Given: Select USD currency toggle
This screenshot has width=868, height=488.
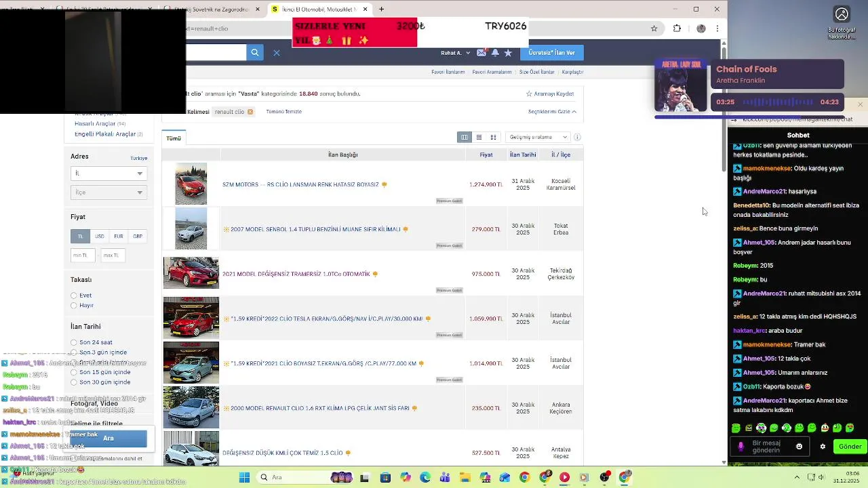Looking at the screenshot, I should 100,237.
